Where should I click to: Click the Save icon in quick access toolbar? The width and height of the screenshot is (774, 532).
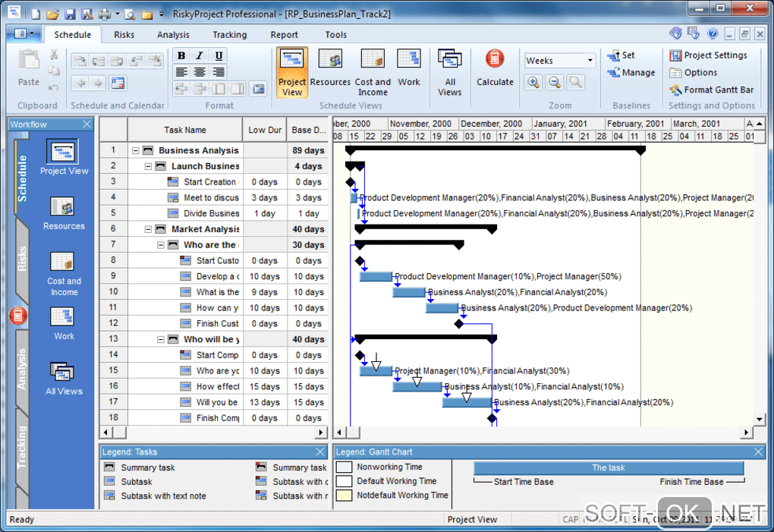coord(70,14)
